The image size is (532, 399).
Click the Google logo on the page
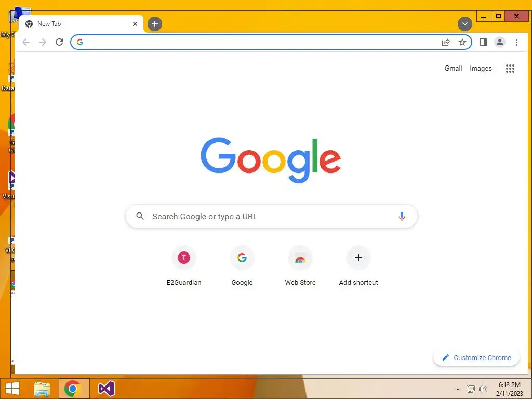(271, 160)
